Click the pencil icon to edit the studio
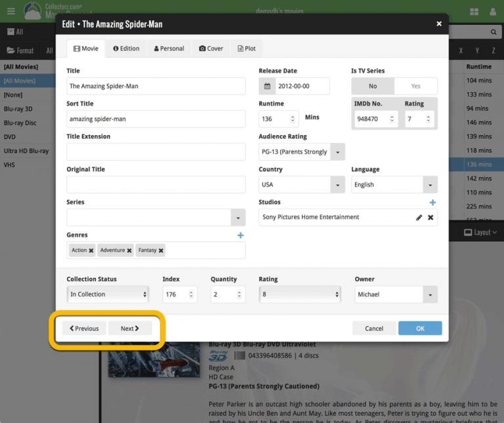The width and height of the screenshot is (504, 423). coord(419,218)
